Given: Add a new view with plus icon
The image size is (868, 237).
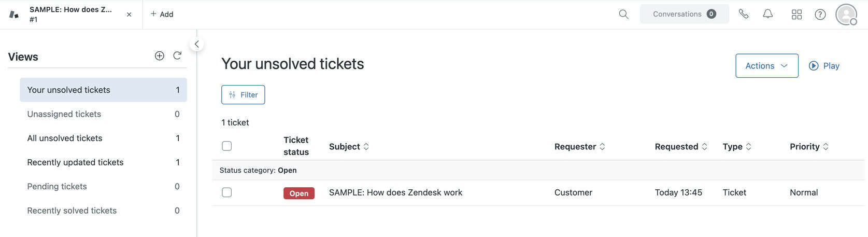Looking at the screenshot, I should click(x=160, y=56).
